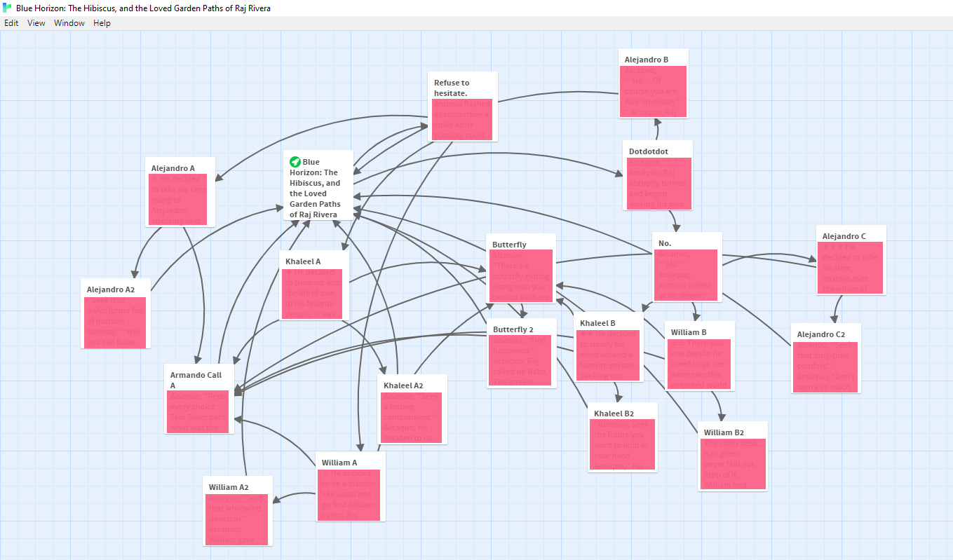
Task: Select the Butterfly passage card
Action: [521, 268]
